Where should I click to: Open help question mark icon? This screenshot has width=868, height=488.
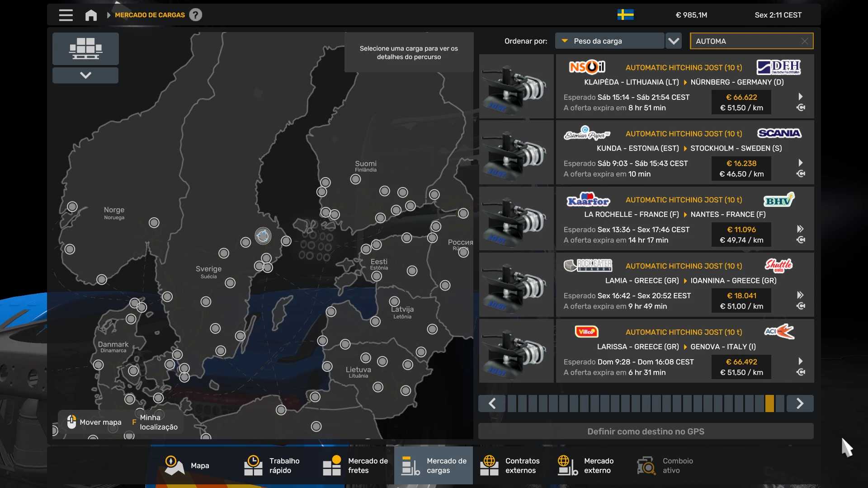[195, 15]
